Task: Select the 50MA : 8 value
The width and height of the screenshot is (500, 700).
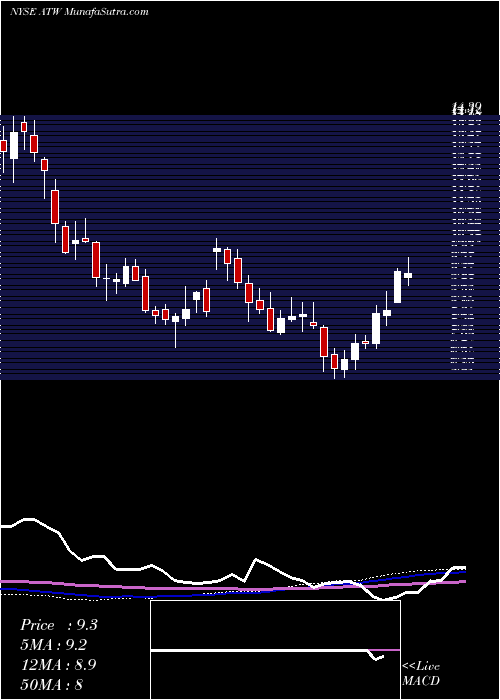Action: 51,684
